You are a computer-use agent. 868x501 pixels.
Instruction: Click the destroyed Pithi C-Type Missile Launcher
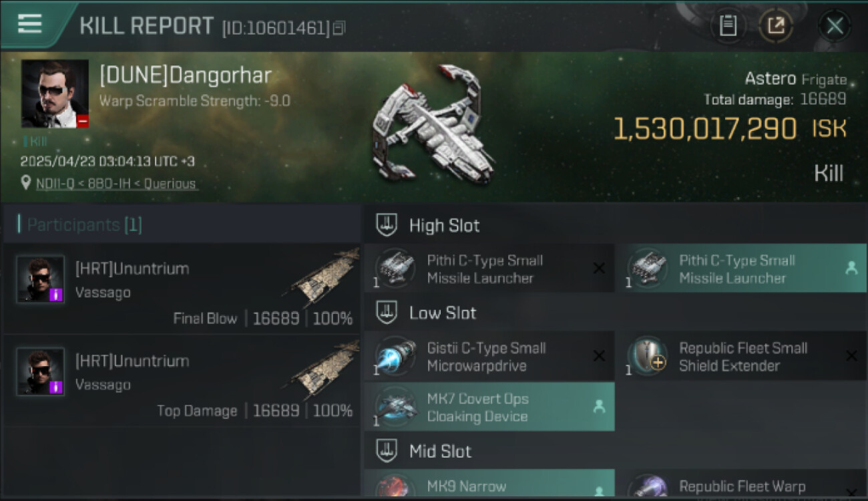point(489,269)
